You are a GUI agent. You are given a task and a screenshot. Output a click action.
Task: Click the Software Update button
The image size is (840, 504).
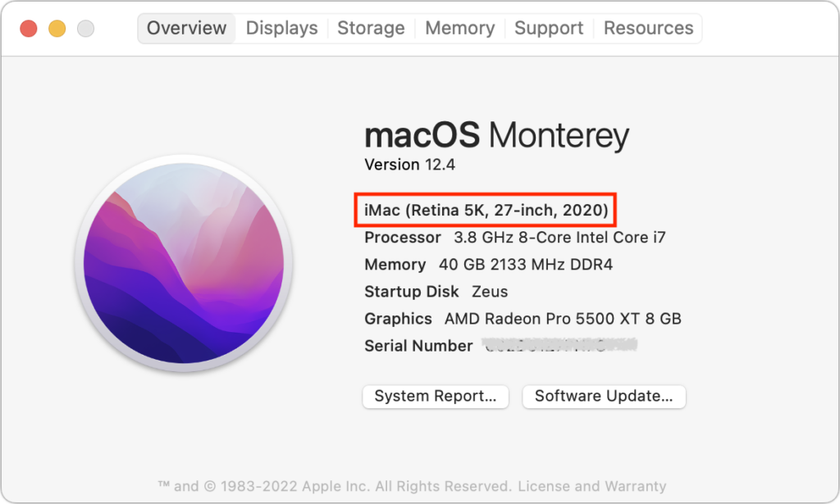tap(604, 397)
